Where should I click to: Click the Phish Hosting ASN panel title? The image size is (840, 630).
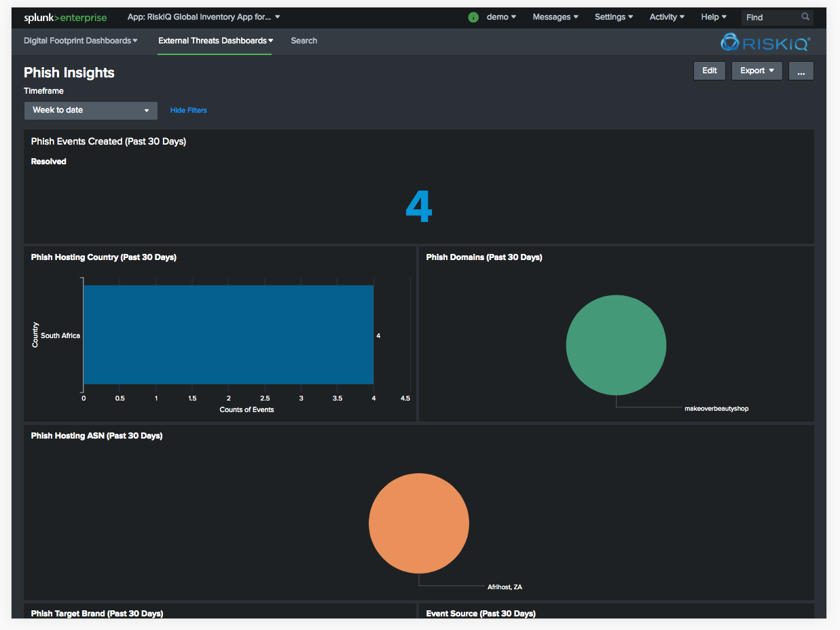click(97, 436)
